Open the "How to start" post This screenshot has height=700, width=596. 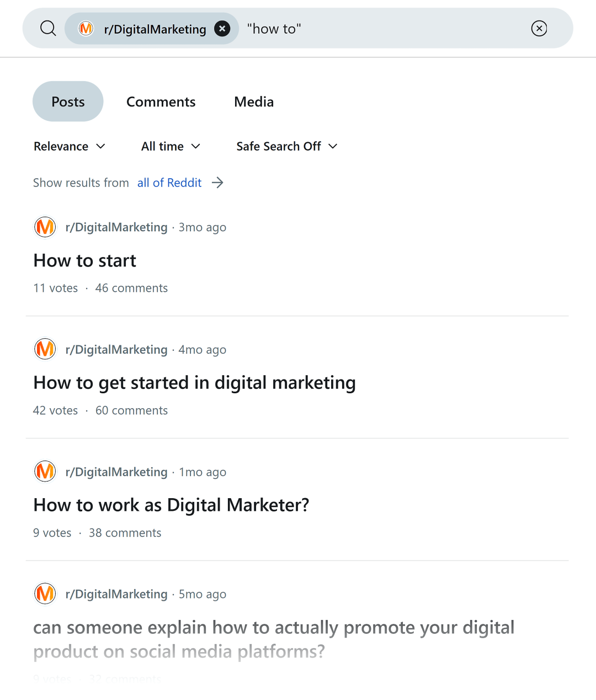[x=85, y=260]
